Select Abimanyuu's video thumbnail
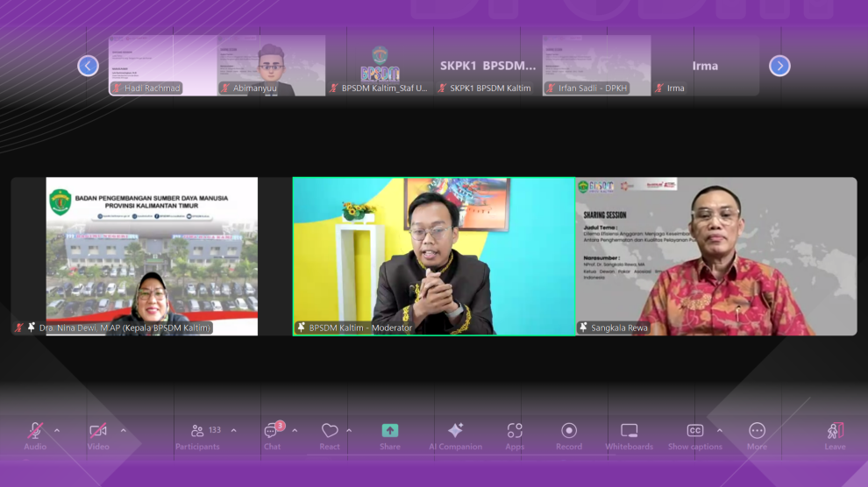868x487 pixels. (271, 66)
